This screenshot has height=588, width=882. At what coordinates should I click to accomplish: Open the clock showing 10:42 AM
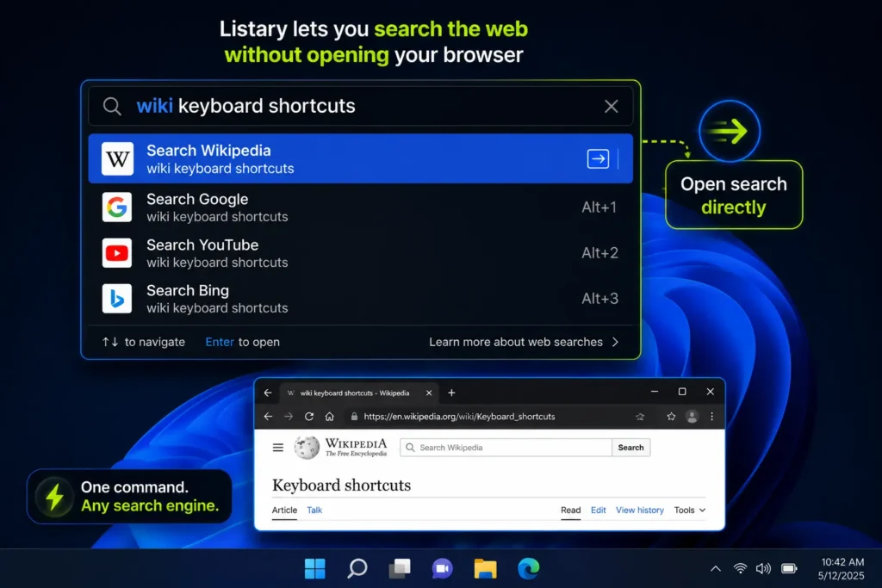click(842, 568)
